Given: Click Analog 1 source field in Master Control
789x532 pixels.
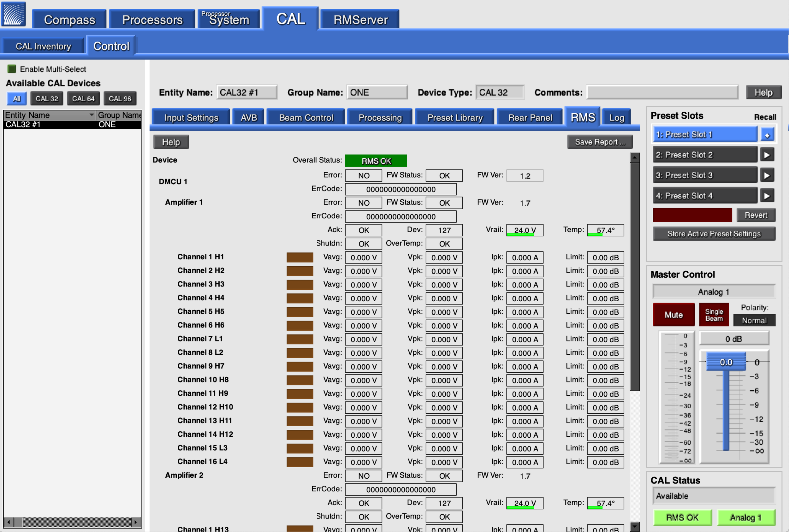Looking at the screenshot, I should (x=714, y=292).
